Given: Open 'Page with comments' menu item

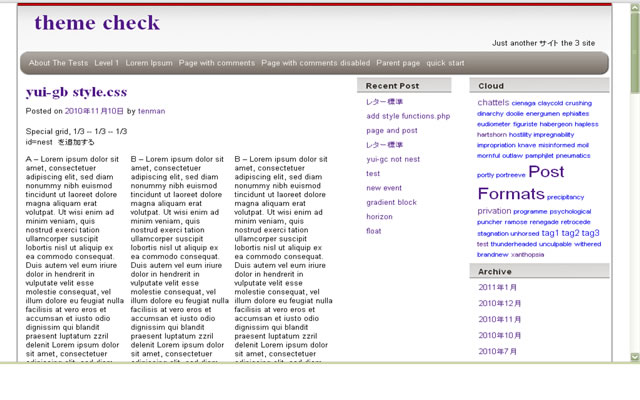Looking at the screenshot, I should point(217,63).
